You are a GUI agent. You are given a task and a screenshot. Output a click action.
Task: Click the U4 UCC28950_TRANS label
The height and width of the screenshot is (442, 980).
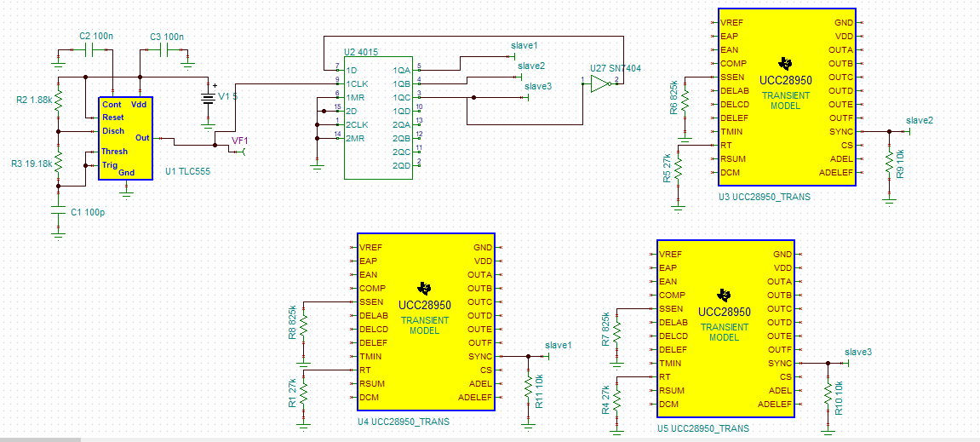pyautogui.click(x=404, y=422)
